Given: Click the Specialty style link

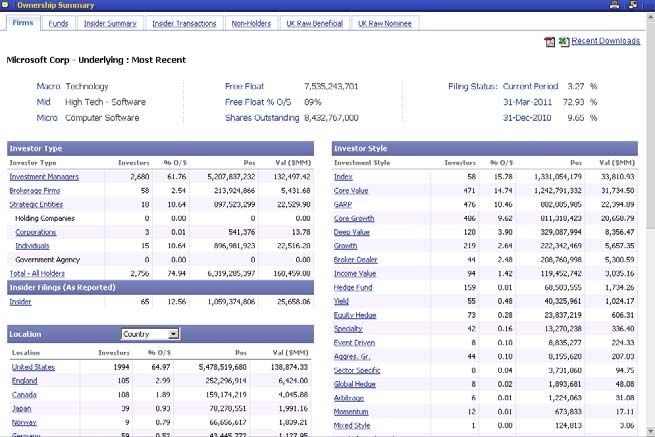Looking at the screenshot, I should 348,329.
